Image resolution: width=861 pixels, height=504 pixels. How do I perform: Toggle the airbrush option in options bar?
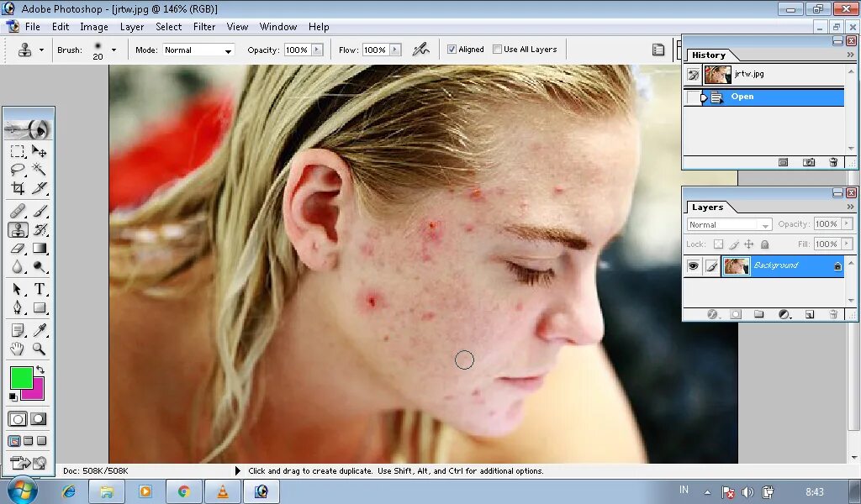421,50
